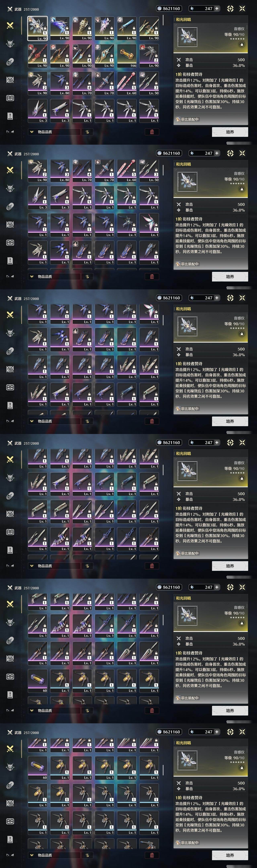Switch to the supply chest tab in the topmost sidebar

pyautogui.click(x=10, y=98)
